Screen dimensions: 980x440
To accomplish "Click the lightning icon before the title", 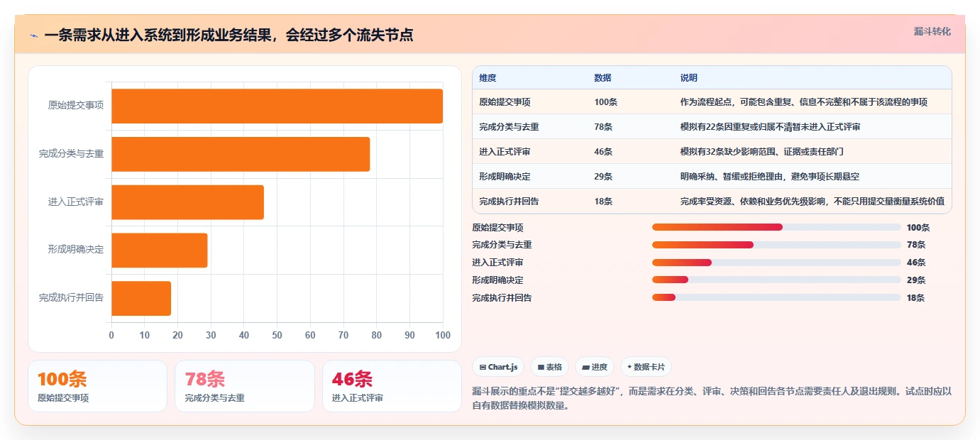I will (33, 35).
